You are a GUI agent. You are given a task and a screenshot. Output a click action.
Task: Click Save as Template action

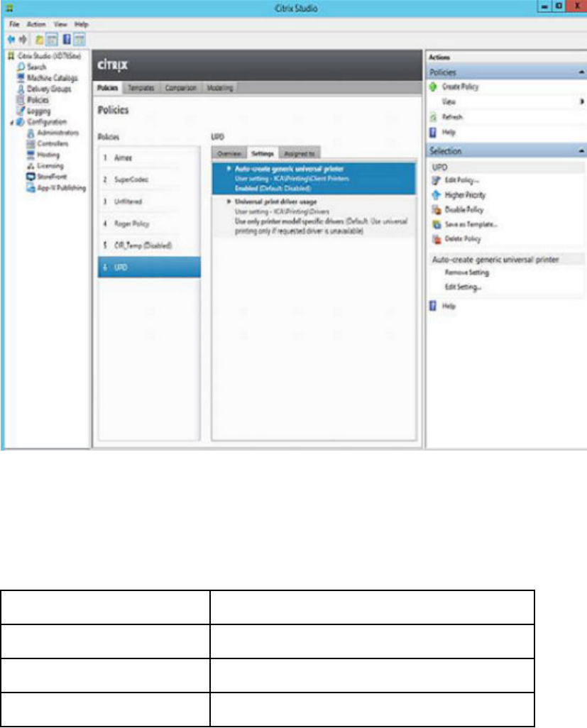[471, 224]
